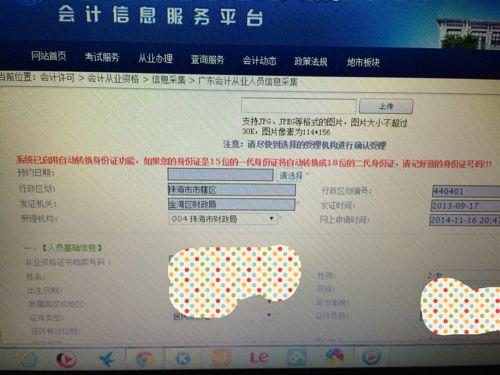Open the 地市板块 menu item
The width and height of the screenshot is (500, 375).
coord(363,62)
